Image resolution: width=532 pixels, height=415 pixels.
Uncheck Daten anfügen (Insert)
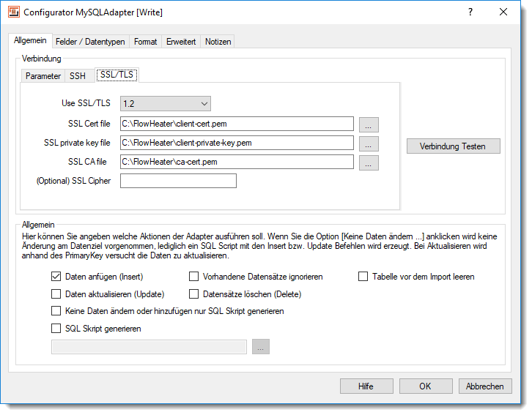[56, 277]
